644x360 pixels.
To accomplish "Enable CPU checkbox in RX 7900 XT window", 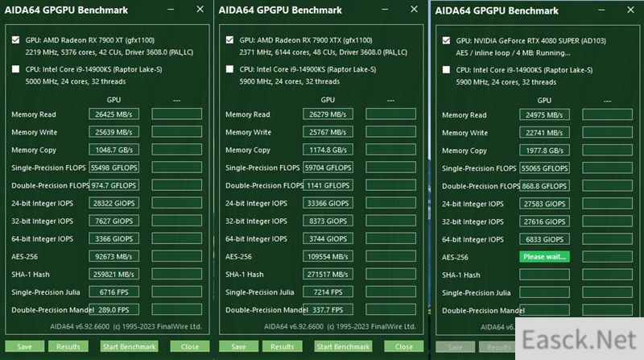I will tap(15, 69).
